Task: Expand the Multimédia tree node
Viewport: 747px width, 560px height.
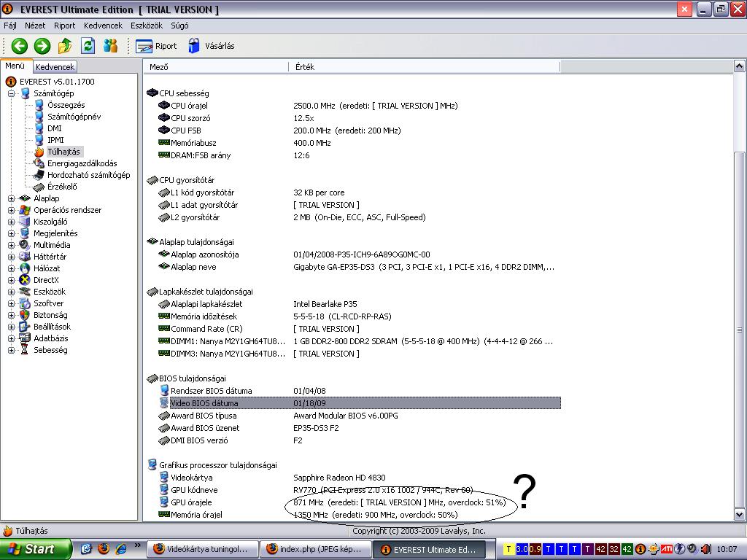Action: [x=11, y=245]
